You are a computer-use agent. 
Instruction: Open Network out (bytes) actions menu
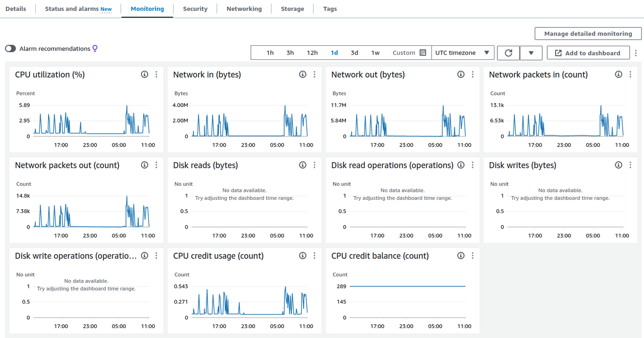tap(473, 74)
